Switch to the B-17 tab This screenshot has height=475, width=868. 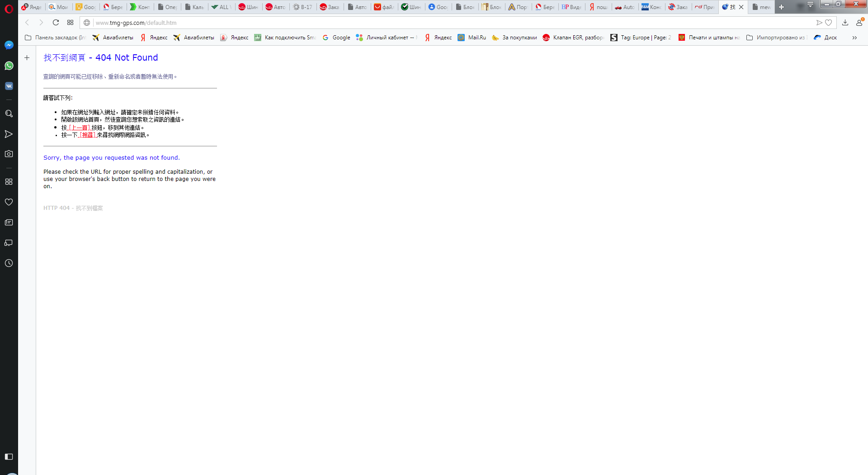tap(302, 7)
